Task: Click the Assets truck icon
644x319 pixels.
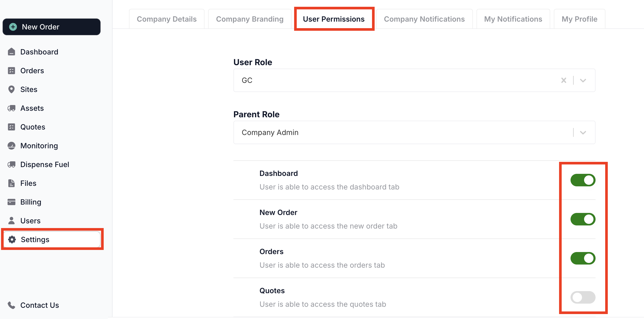Action: 11,108
